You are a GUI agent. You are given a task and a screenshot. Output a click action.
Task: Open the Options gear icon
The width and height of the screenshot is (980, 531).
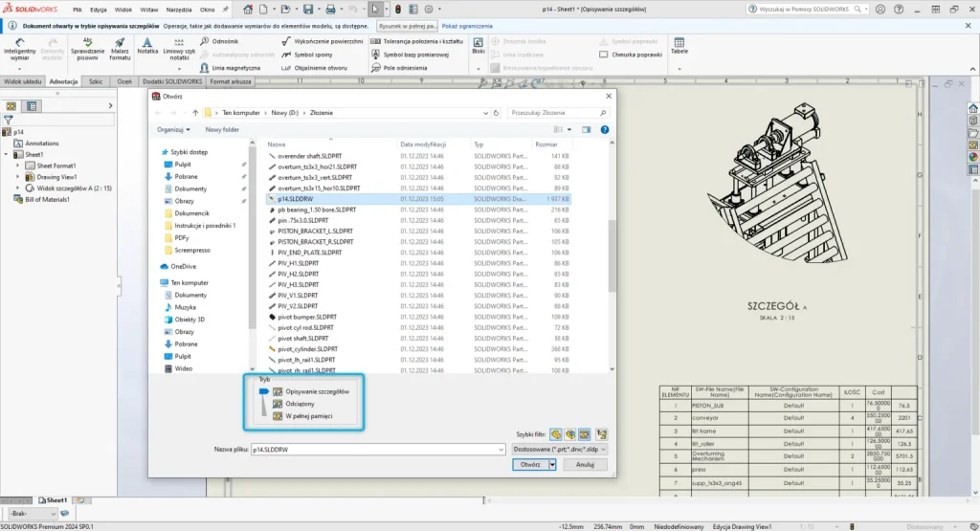pos(429,10)
